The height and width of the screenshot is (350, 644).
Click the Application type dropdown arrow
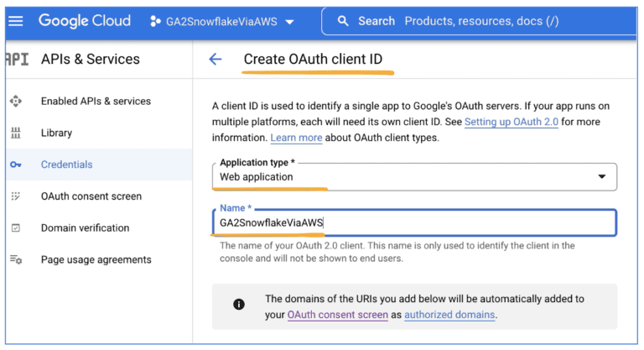pos(602,177)
